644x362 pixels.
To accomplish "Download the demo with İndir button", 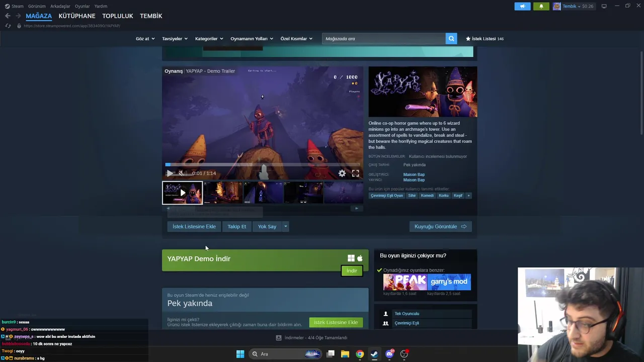I will (x=352, y=271).
